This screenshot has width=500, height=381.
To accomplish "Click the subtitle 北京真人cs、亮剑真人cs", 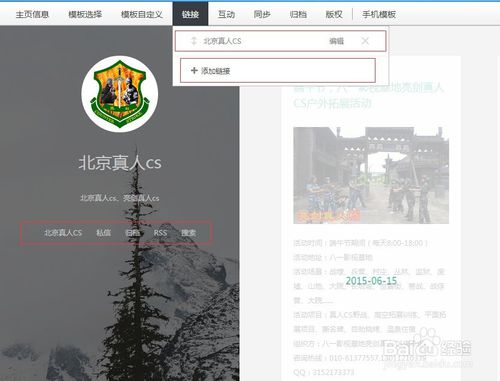I will [x=120, y=198].
